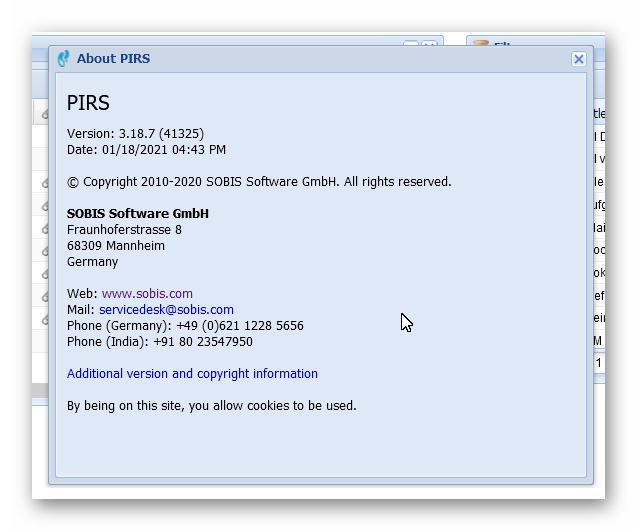This screenshot has width=637, height=531.
Task: Click the large PIRS heading
Action: pyautogui.click(x=88, y=103)
